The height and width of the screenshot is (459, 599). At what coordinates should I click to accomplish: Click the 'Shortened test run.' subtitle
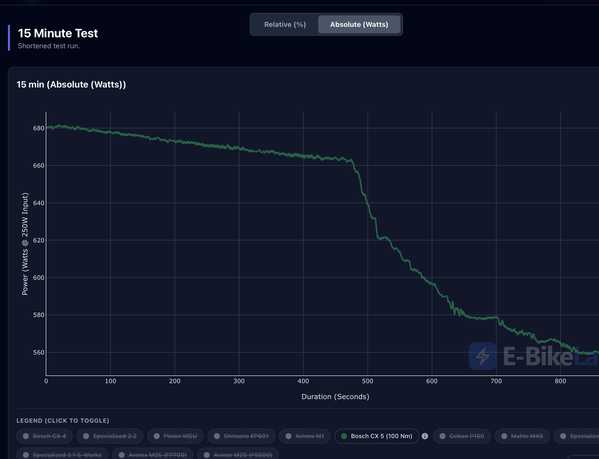tap(49, 46)
